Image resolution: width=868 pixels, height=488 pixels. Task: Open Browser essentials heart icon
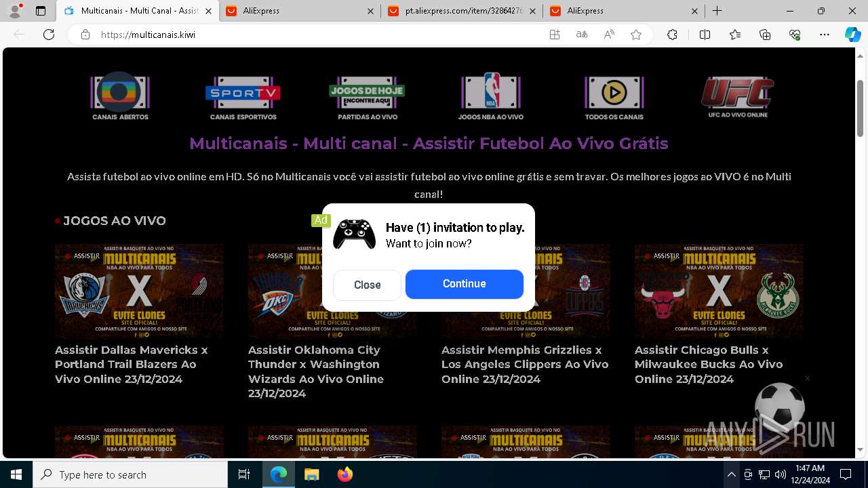pos(795,35)
